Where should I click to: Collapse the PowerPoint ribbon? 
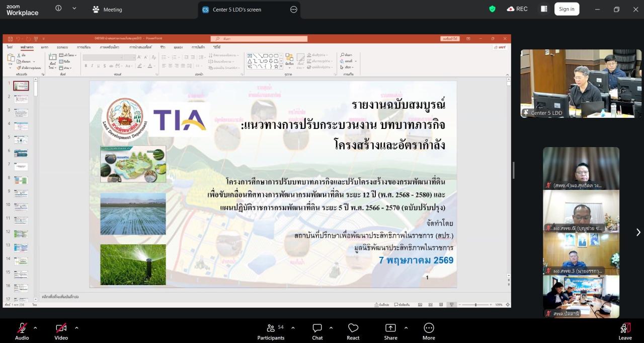point(508,75)
